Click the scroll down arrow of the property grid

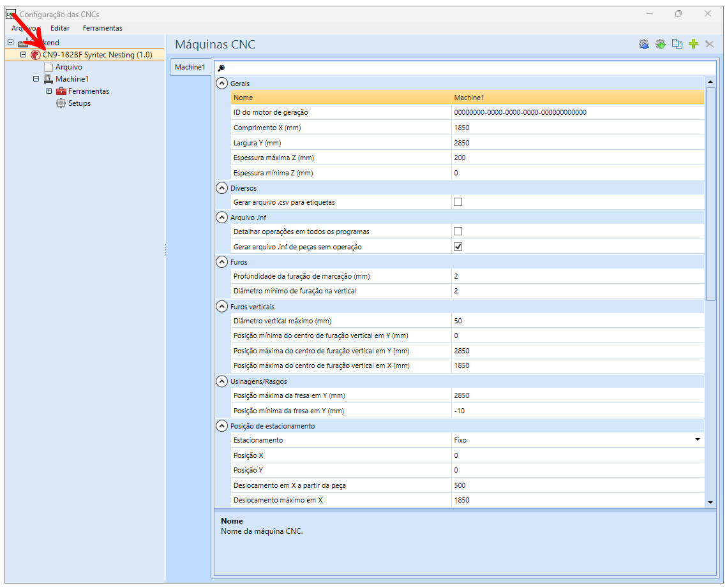[x=710, y=503]
